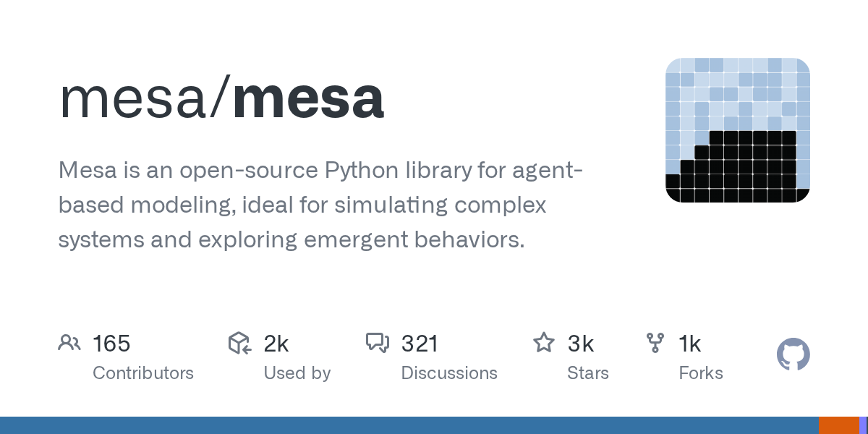
Task: Open the 'Discussions' label
Action: click(x=449, y=373)
